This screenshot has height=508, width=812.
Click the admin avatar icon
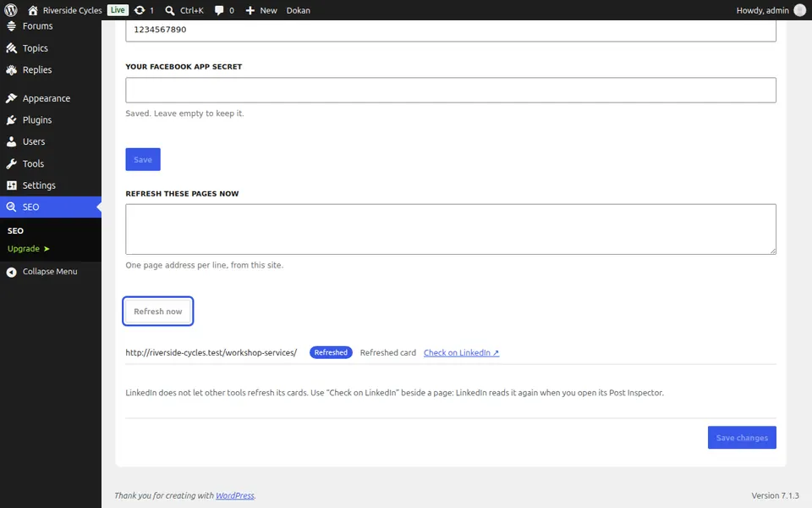(799, 10)
